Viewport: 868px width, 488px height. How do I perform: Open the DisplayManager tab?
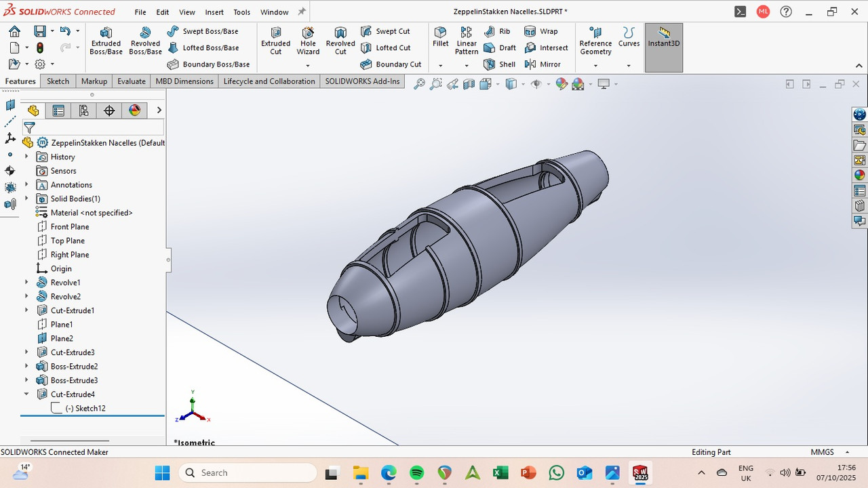tap(134, 110)
